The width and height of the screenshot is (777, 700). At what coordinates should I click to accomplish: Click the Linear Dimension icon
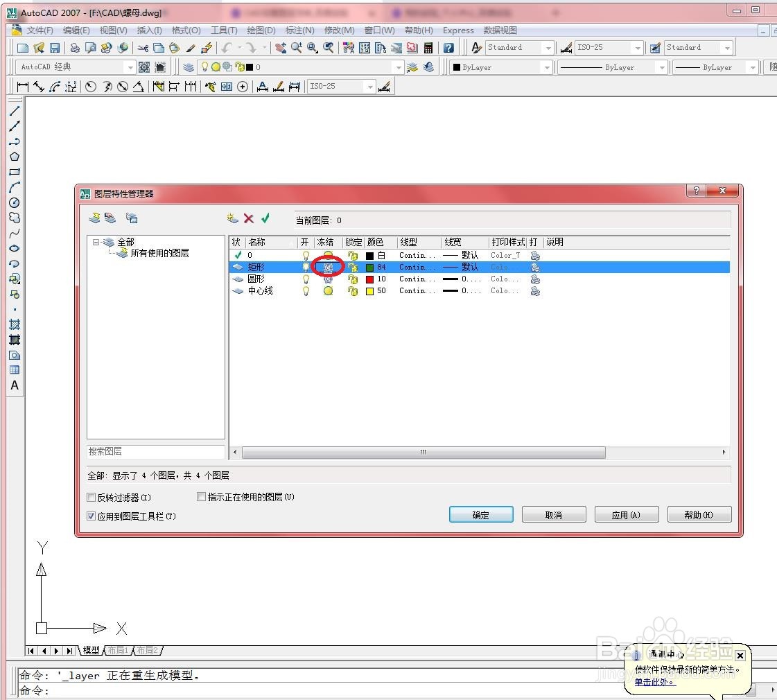22,87
